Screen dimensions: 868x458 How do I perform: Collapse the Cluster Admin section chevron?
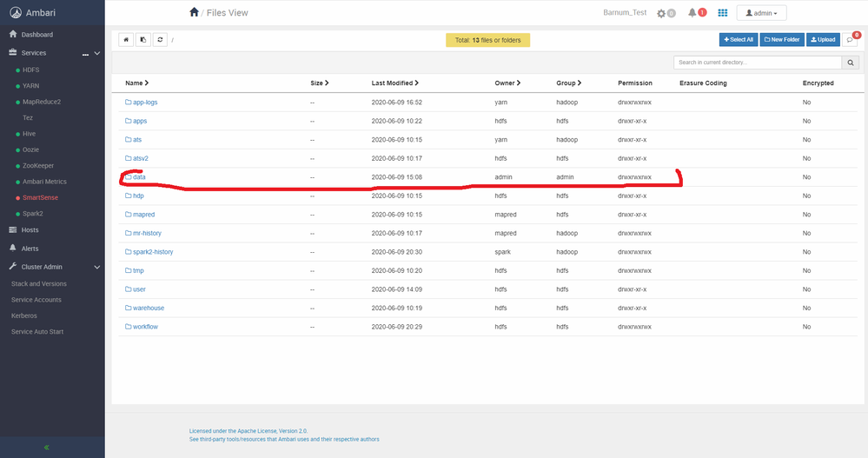(x=96, y=267)
